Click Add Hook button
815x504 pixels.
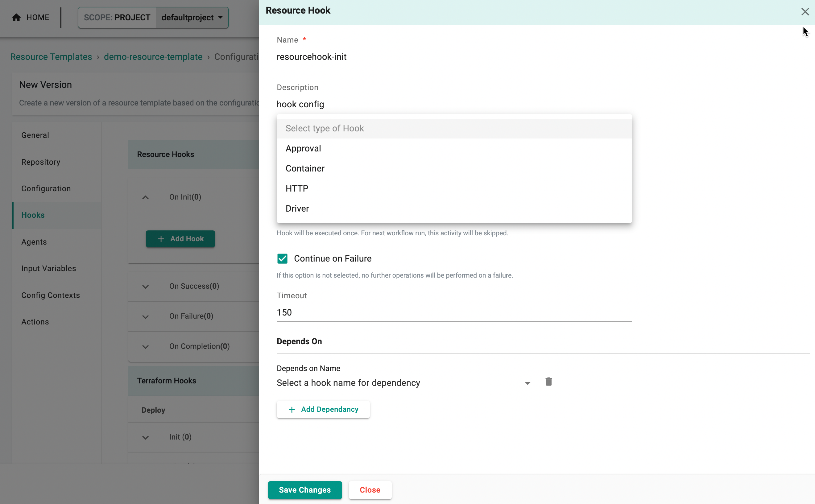(180, 239)
